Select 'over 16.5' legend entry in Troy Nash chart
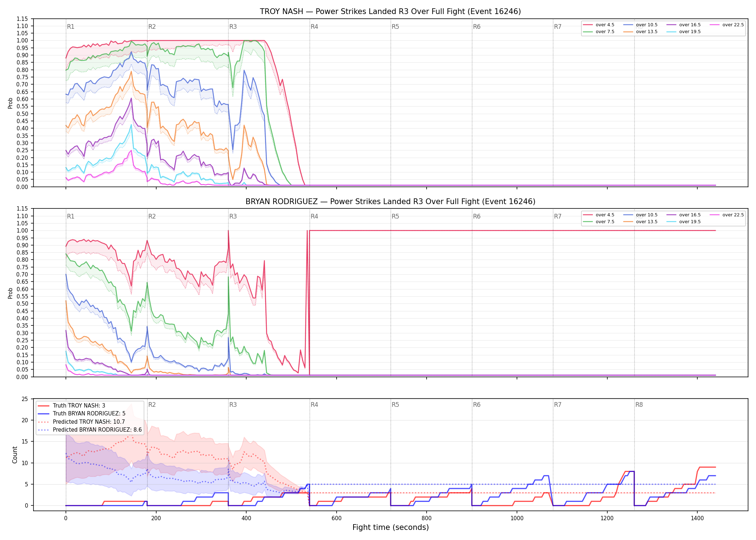The image size is (756, 540). 684,25
